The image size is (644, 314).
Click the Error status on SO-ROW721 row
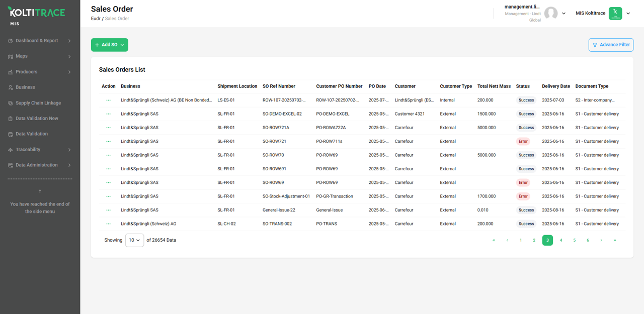(523, 141)
